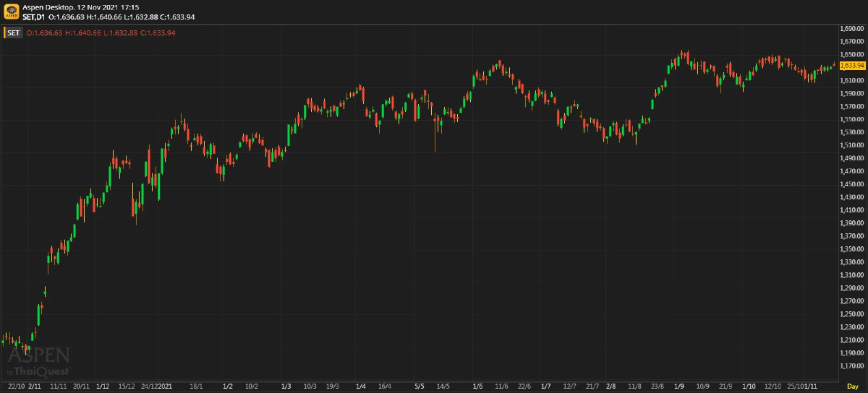Open the Day timeframe selector
868x393 pixels.
click(x=853, y=387)
